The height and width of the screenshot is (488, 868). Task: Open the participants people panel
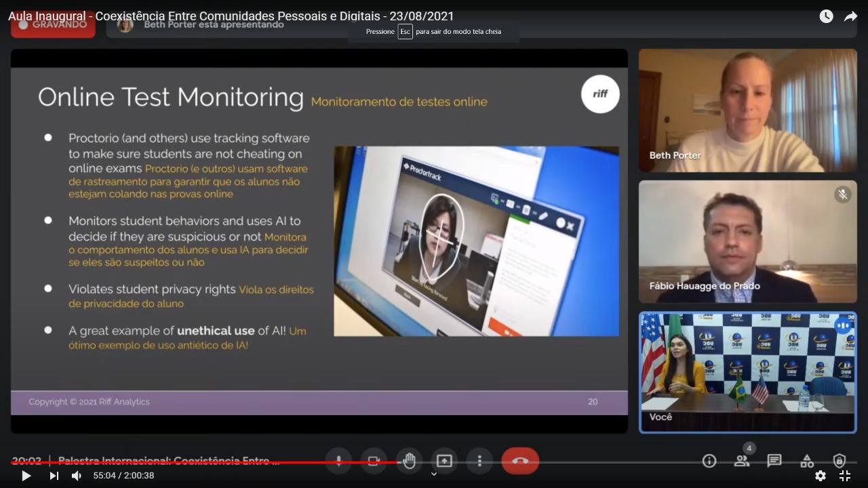(742, 461)
